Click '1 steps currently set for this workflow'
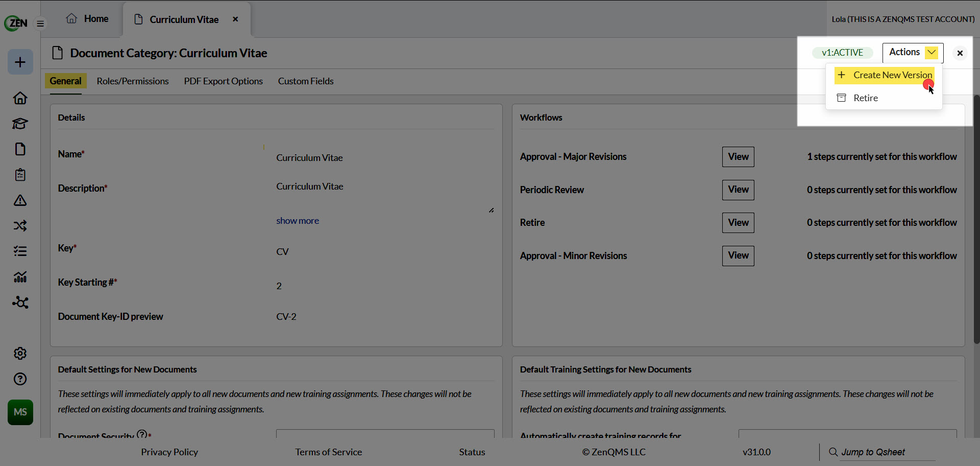 881,157
